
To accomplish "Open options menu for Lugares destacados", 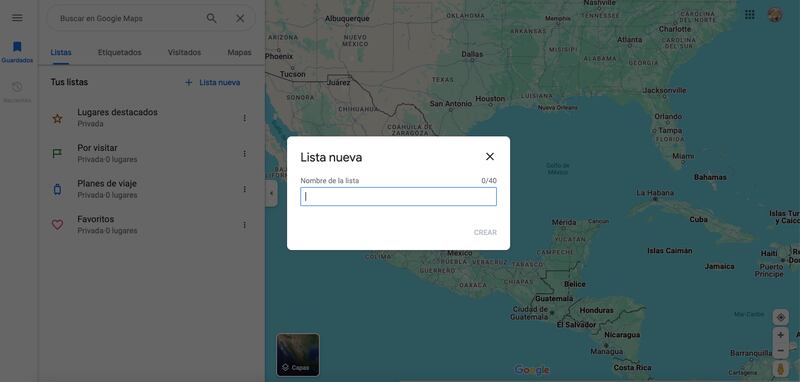I will point(244,118).
